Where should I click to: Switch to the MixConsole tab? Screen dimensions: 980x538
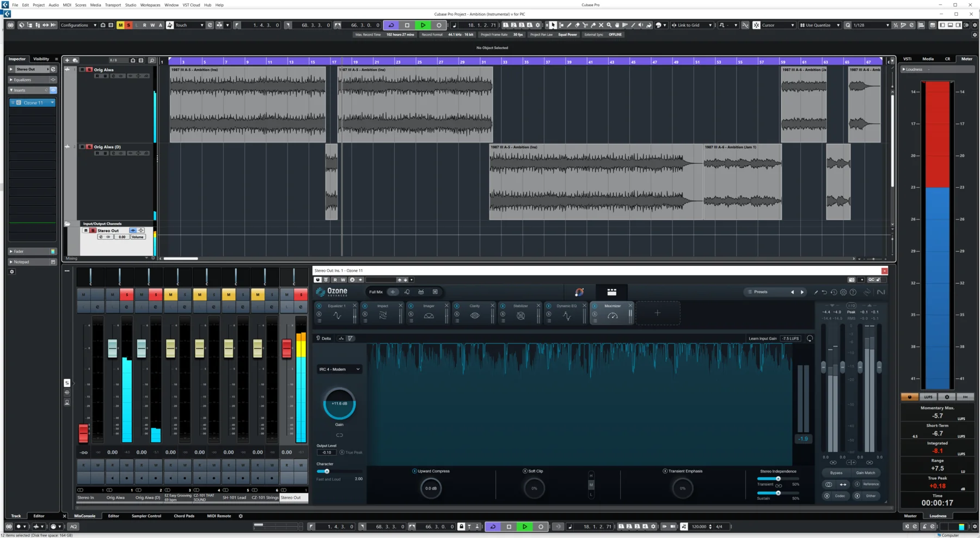coord(85,516)
